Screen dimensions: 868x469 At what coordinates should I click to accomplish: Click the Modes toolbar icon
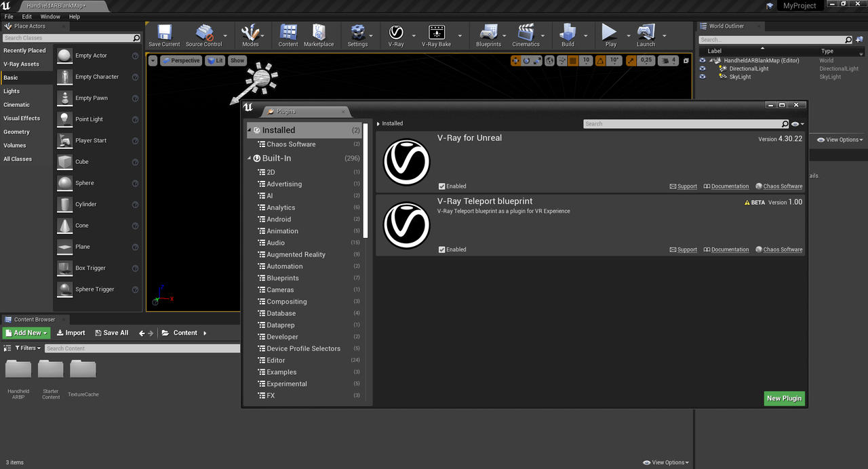click(x=250, y=36)
